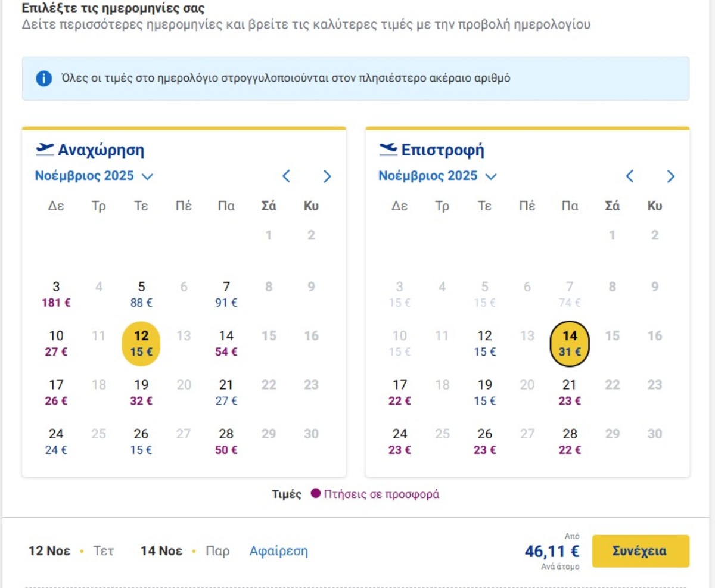This screenshot has width=715, height=588.
Task: Choose departure date 26 for 15 €
Action: pyautogui.click(x=141, y=441)
